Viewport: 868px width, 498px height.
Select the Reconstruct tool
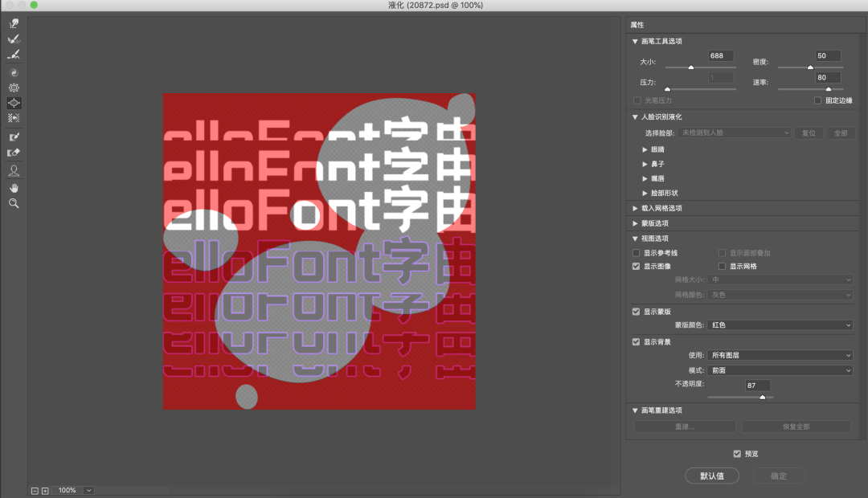pos(14,39)
